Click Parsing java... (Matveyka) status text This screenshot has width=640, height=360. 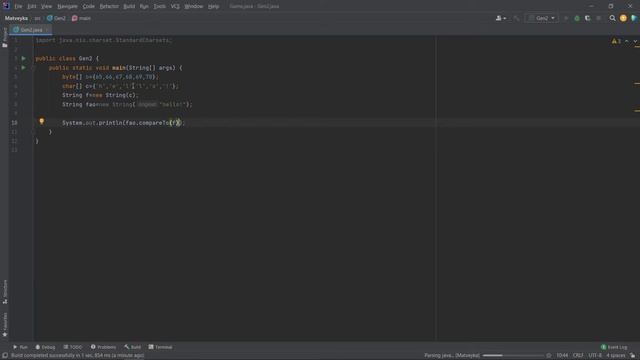click(x=452, y=356)
